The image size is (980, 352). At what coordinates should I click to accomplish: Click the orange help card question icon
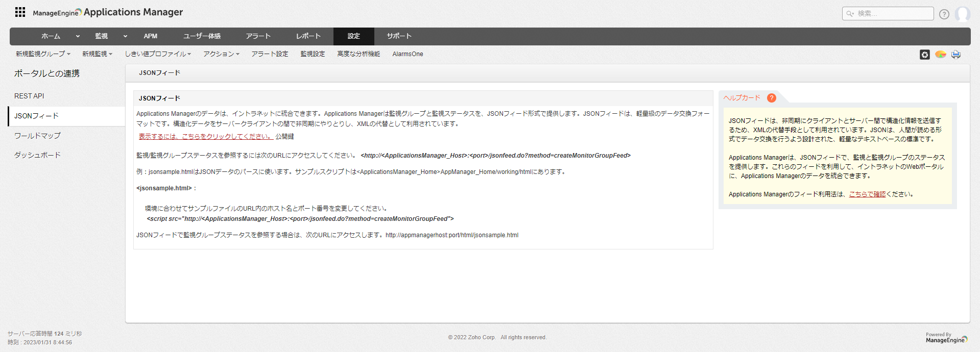pos(771,98)
